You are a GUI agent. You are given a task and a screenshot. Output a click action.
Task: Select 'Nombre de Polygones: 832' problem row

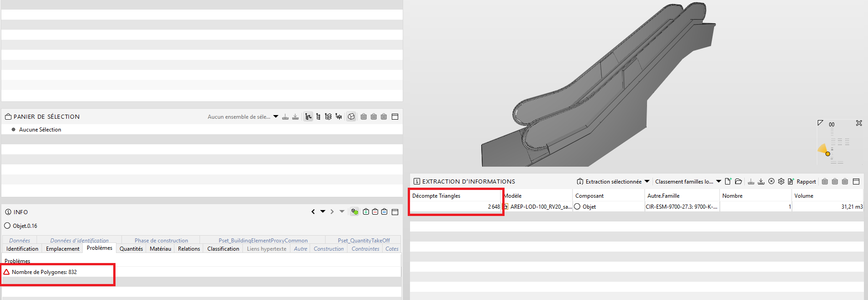[x=201, y=272]
